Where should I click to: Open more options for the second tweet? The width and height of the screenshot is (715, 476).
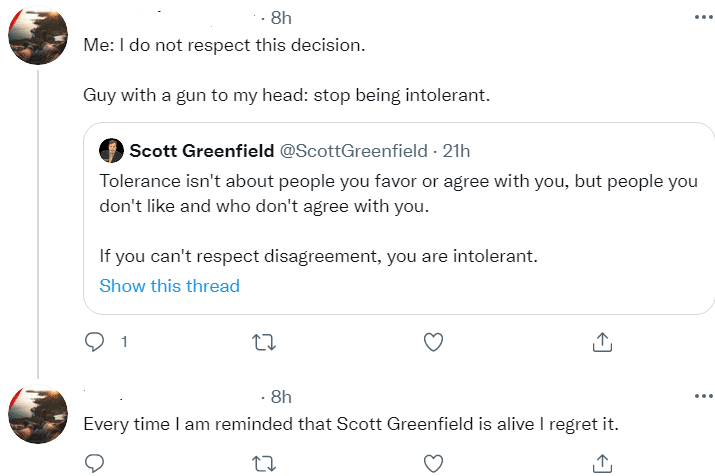pos(703,396)
